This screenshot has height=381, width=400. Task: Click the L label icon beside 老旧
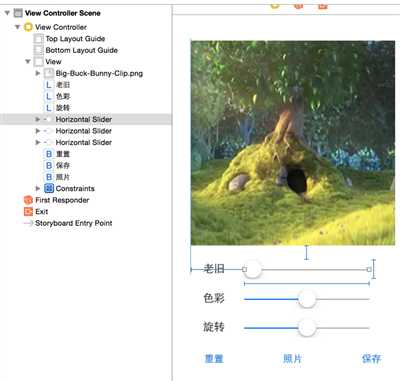(49, 85)
